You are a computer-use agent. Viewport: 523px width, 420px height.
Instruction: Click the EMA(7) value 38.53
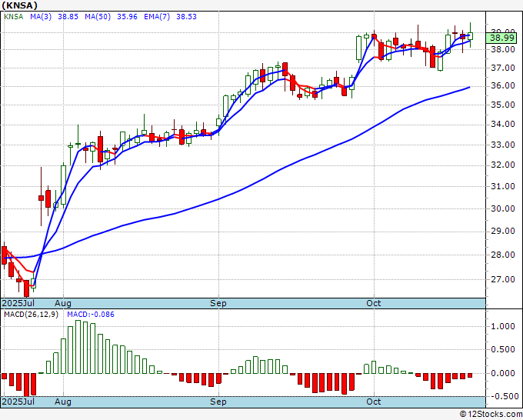click(186, 16)
